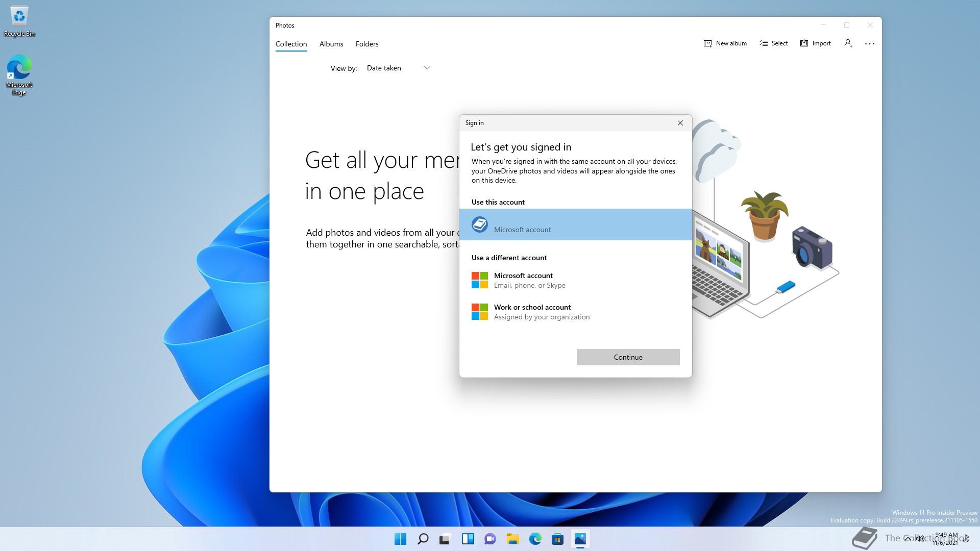The height and width of the screenshot is (551, 980).
Task: Click the Continue button
Action: tap(628, 357)
